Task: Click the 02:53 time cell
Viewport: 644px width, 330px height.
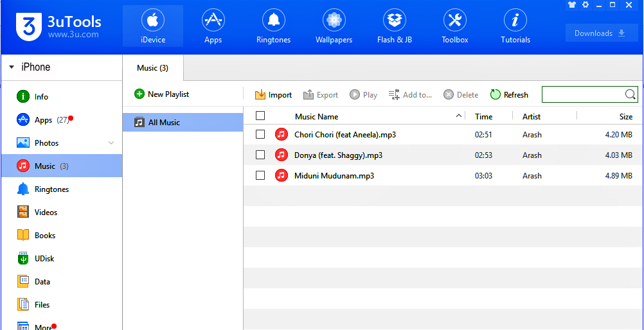Action: coord(483,155)
